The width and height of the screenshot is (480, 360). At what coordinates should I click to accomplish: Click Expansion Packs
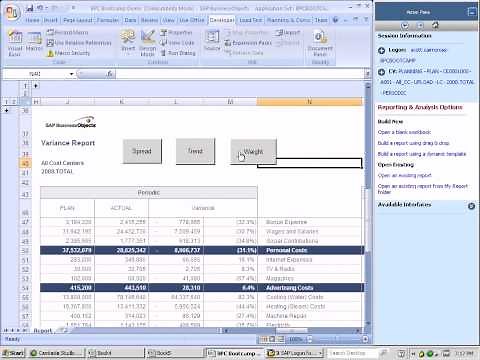[248, 43]
